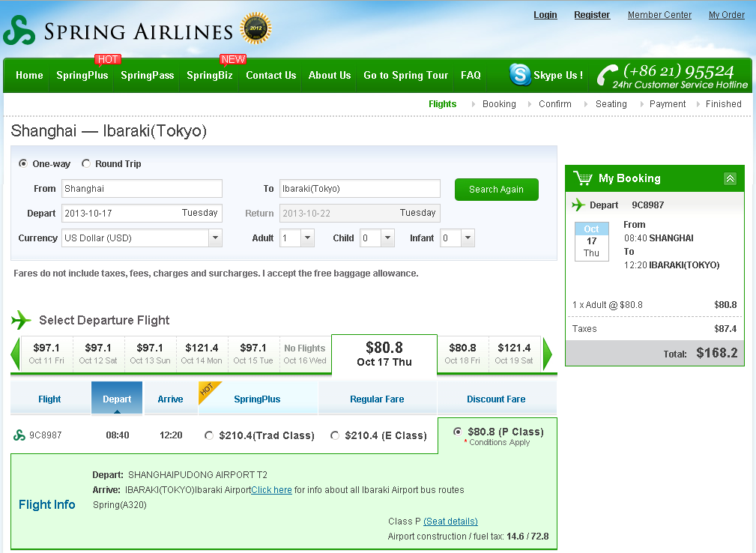The height and width of the screenshot is (553, 756).
Task: Click the right arrow for later dates
Action: tap(548, 354)
